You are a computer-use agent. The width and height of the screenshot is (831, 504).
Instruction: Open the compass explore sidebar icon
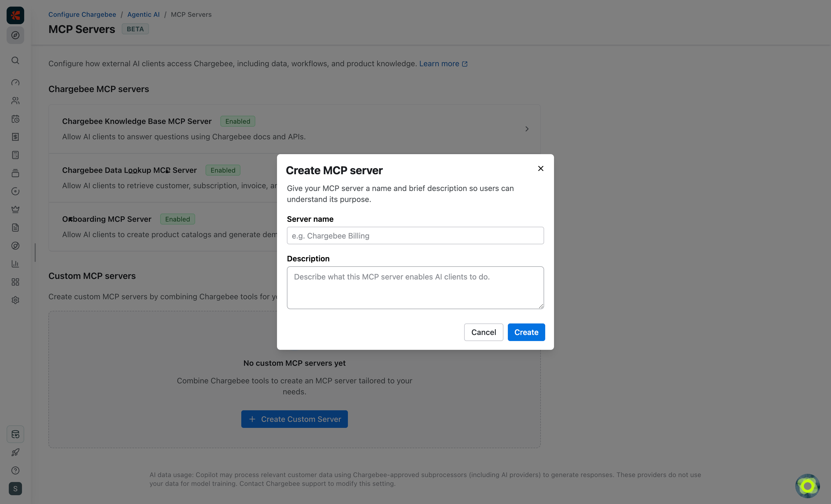(x=15, y=35)
